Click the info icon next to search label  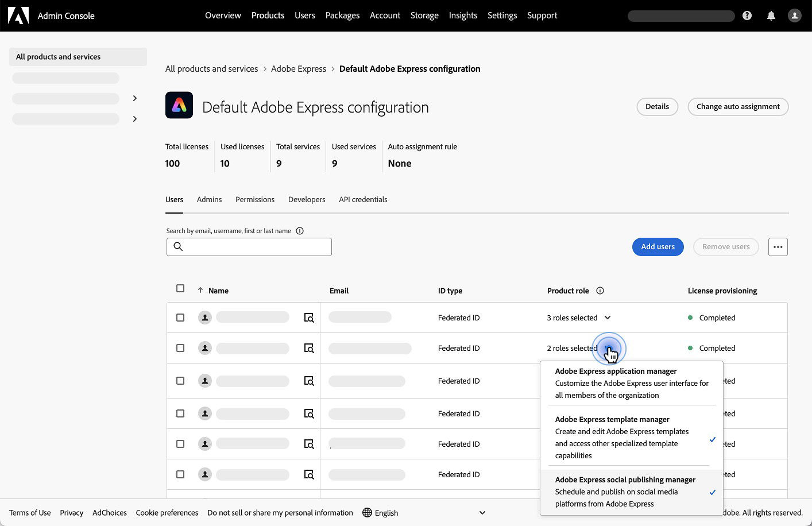(x=299, y=230)
